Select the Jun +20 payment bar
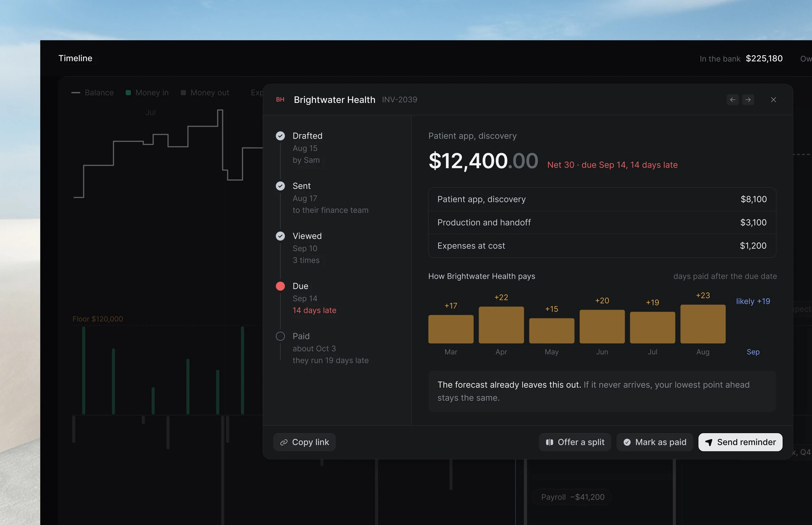Screen dimensions: 812x525 pyautogui.click(x=602, y=326)
